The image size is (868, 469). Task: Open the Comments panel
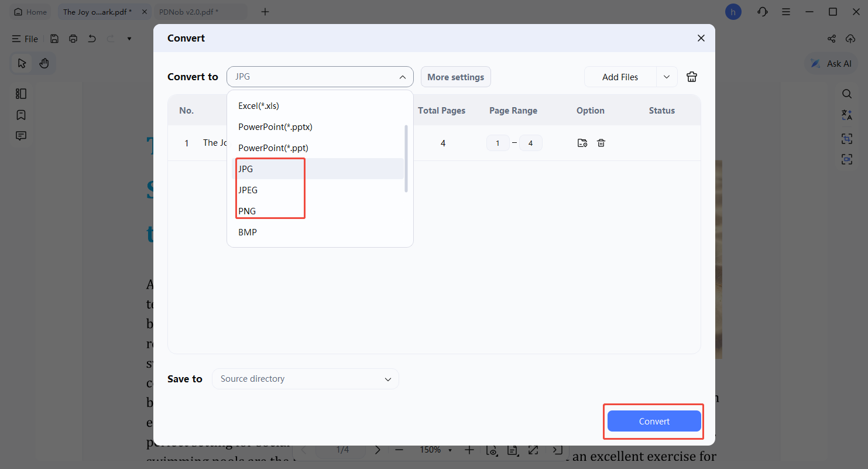20,135
